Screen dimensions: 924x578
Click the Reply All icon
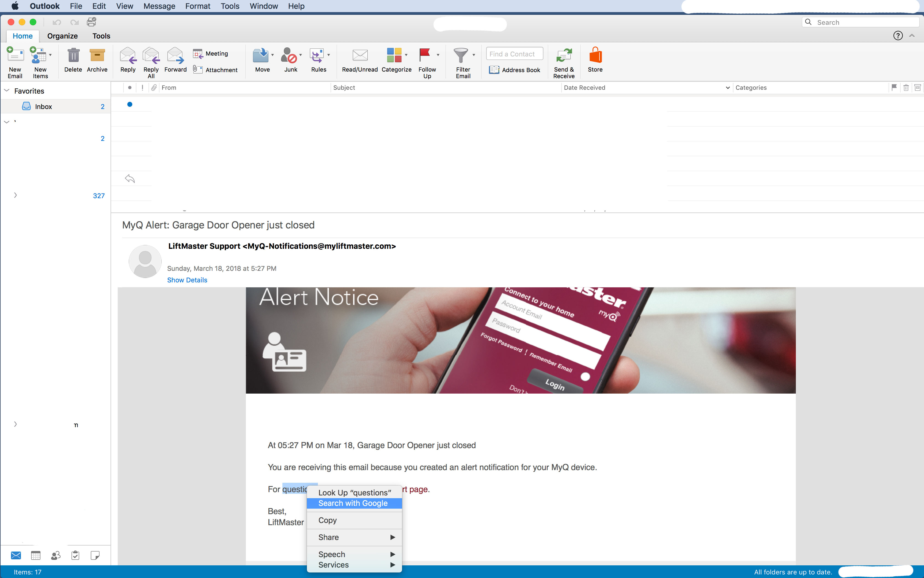(151, 55)
